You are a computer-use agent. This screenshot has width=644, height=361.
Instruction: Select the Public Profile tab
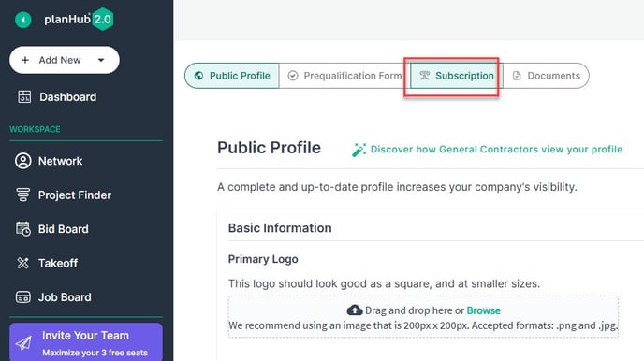(232, 76)
